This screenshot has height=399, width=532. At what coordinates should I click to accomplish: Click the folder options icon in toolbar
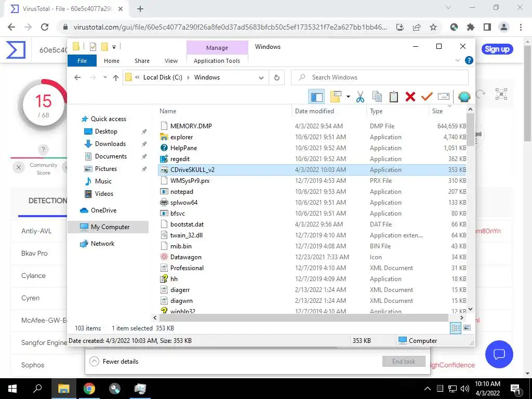[x=336, y=97]
